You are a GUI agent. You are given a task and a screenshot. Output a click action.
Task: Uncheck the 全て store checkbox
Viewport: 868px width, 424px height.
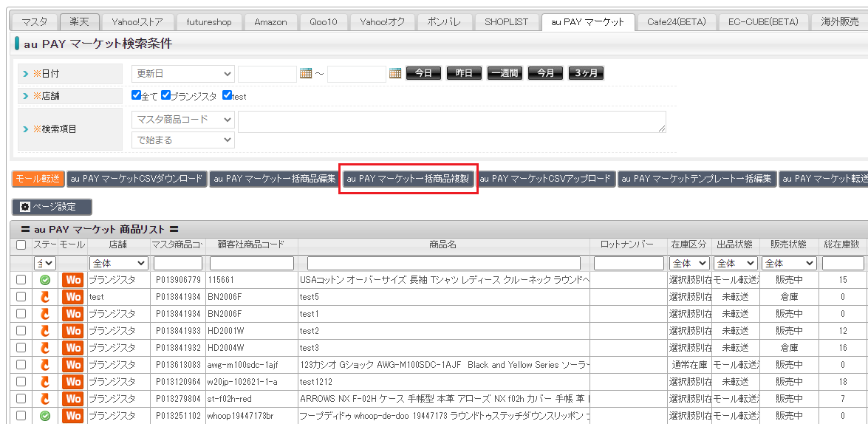click(x=136, y=95)
